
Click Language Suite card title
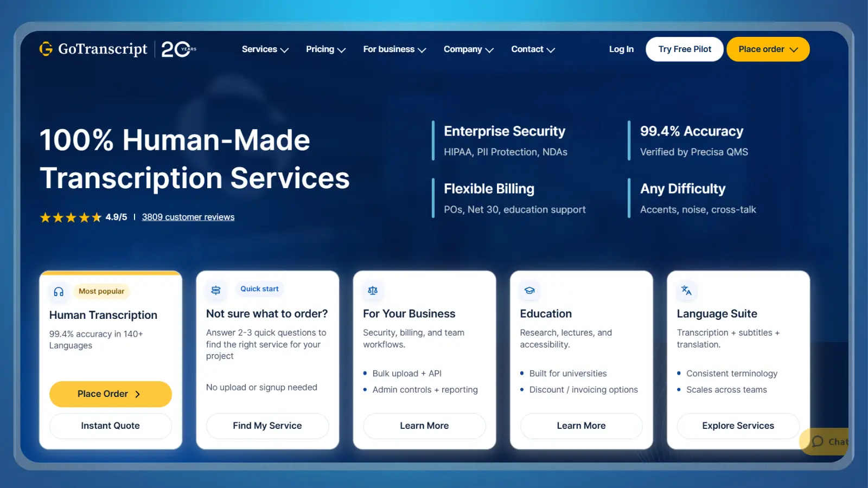coord(717,314)
